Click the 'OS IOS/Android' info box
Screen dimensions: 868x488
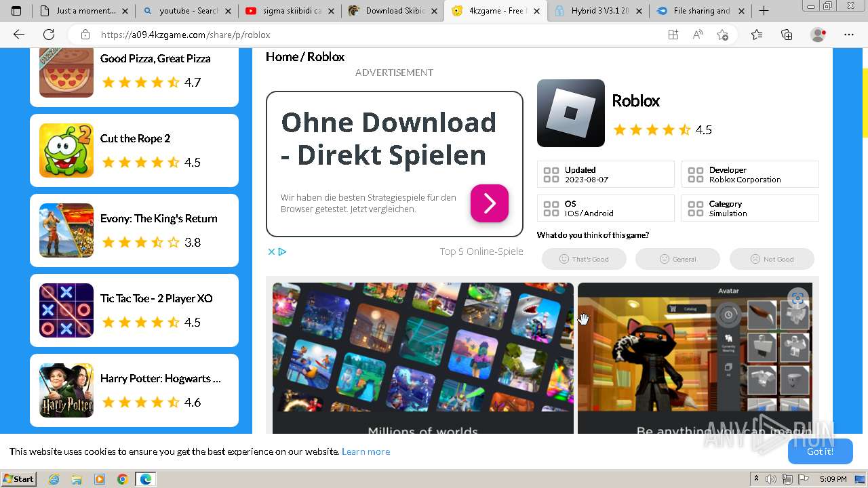tap(606, 208)
